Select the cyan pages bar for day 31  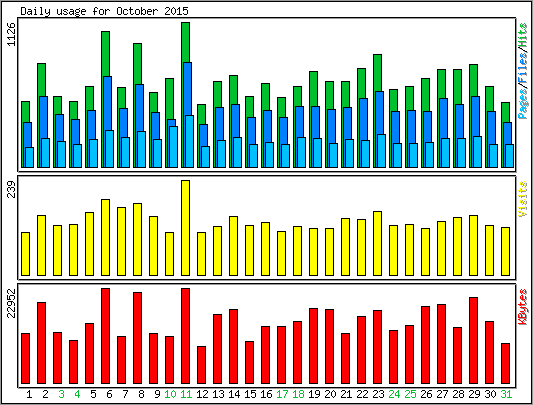point(509,156)
